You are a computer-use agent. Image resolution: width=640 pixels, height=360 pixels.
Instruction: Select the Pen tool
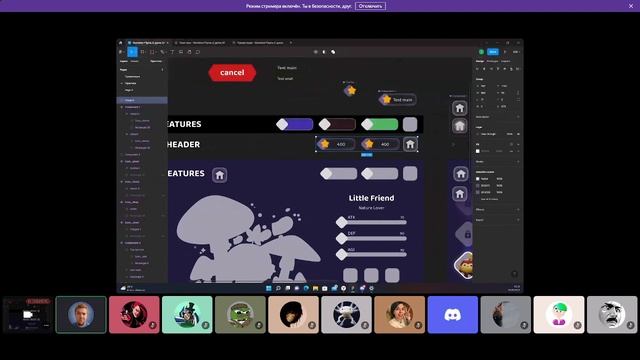tap(162, 52)
